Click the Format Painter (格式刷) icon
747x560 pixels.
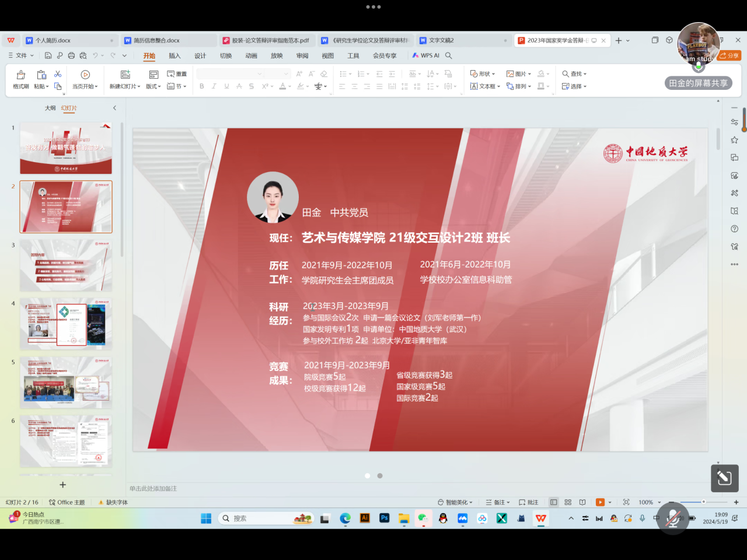[x=20, y=75]
